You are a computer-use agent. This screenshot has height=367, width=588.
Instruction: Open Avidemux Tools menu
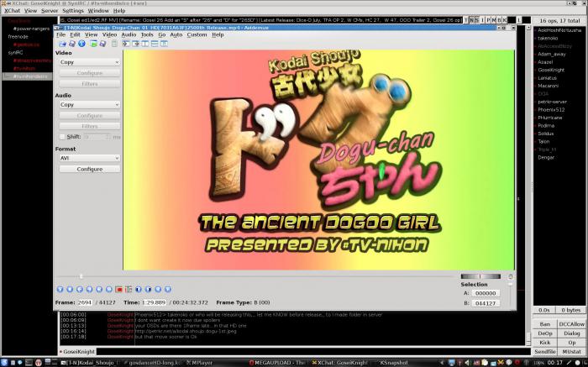[x=147, y=34]
